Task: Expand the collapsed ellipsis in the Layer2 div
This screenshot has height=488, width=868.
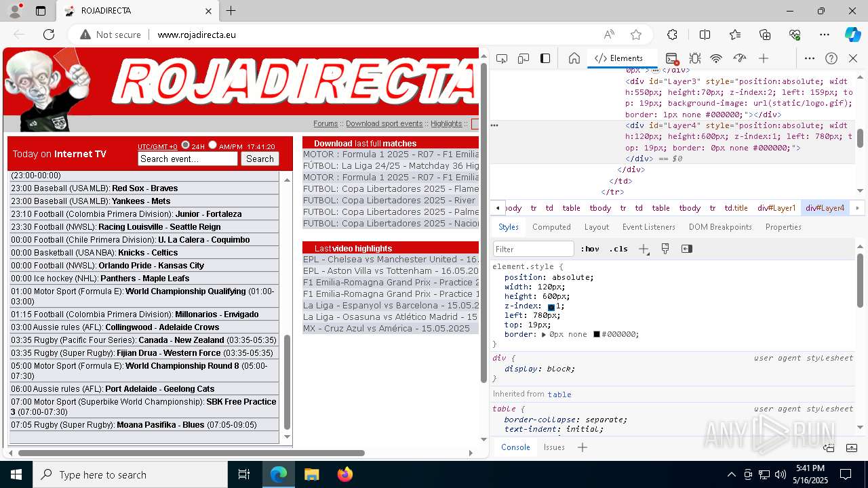Action: (x=655, y=70)
